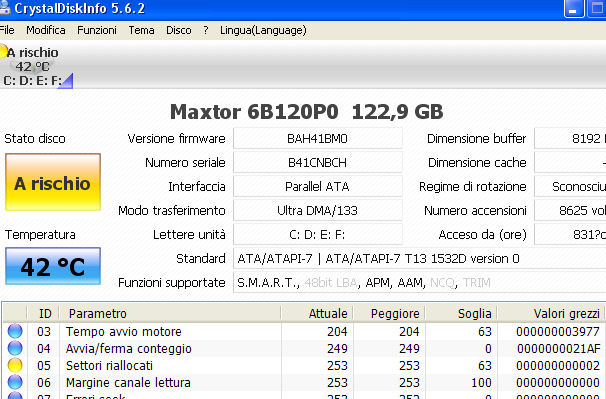Open the Tema menu
The image size is (606, 399).
[x=141, y=30]
